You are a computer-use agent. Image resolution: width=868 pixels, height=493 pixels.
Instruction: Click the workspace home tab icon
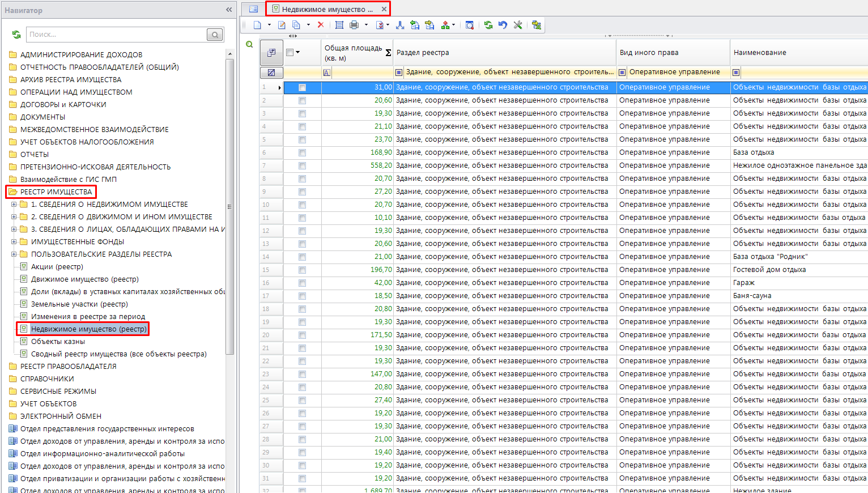click(x=253, y=9)
